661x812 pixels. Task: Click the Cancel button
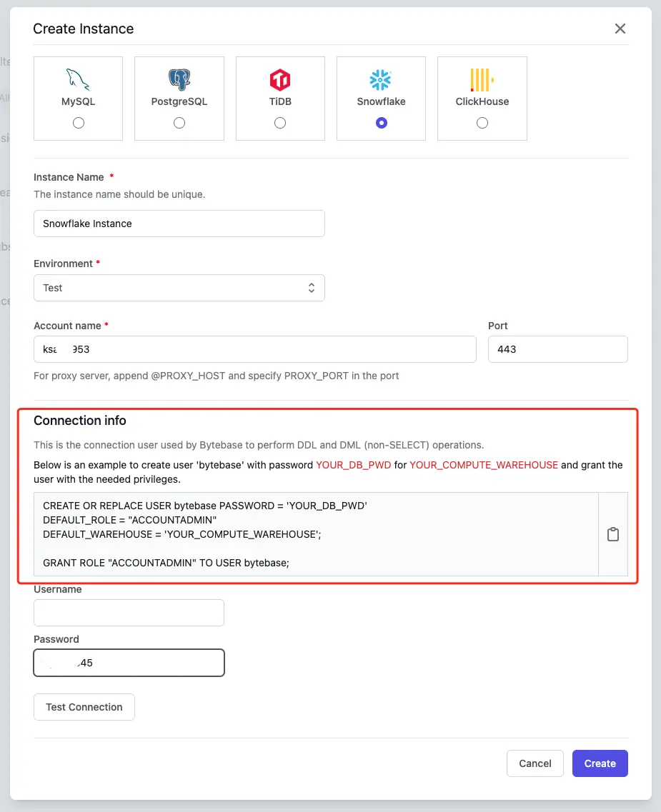coord(535,763)
